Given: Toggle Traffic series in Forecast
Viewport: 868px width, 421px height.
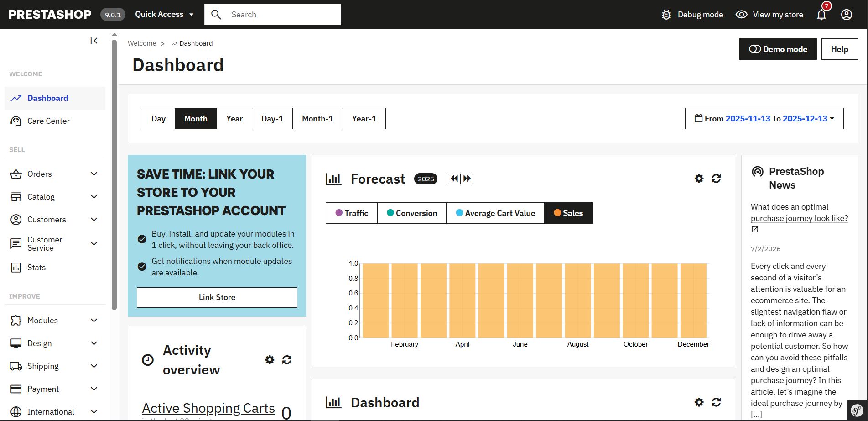Looking at the screenshot, I should [x=352, y=213].
